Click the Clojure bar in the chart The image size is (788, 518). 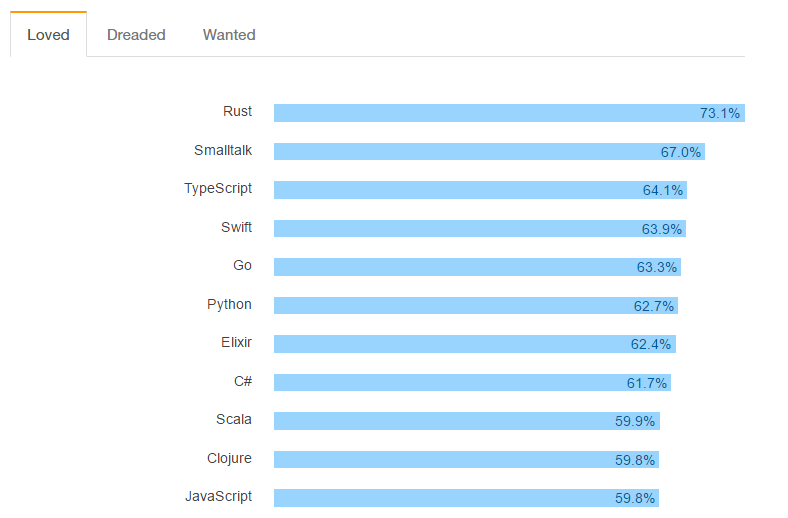click(466, 459)
